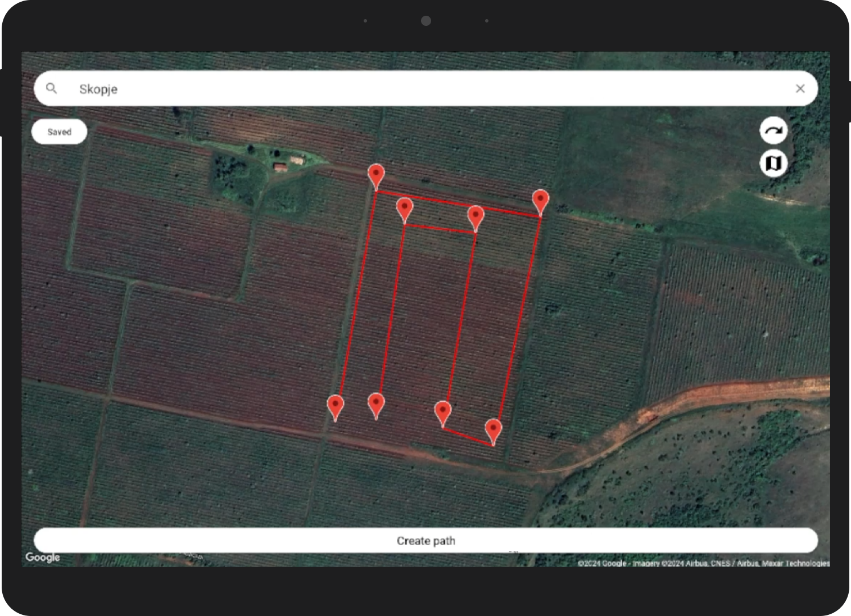Tap the redo arrow to toggle path direction
The image size is (851, 616).
click(x=773, y=130)
